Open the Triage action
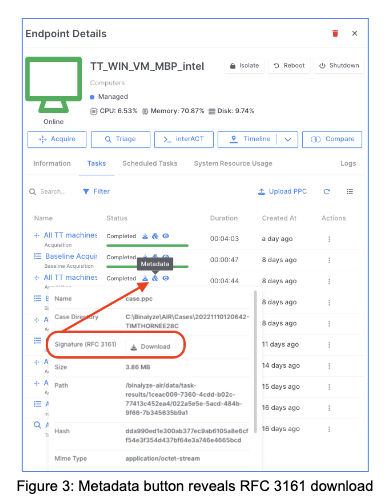392x501 pixels. click(x=121, y=139)
